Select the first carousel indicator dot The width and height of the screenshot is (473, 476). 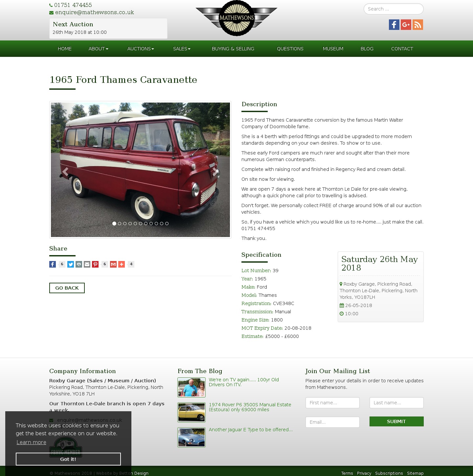[x=114, y=224]
